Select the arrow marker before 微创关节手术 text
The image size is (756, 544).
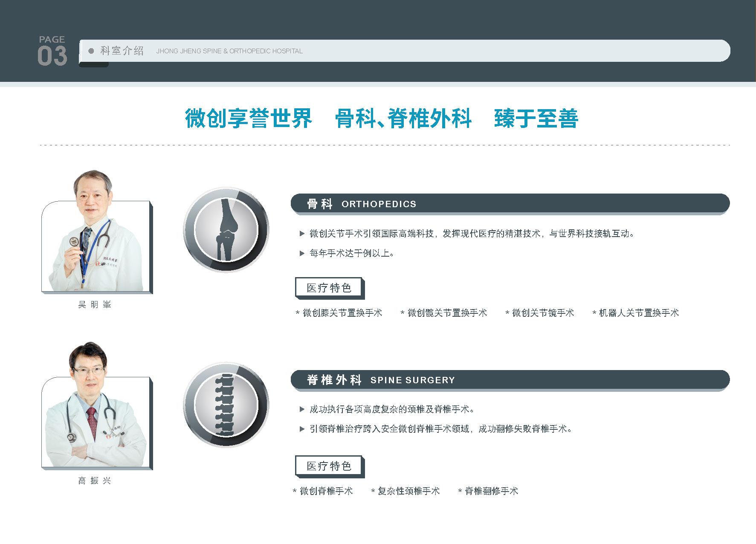(301, 233)
